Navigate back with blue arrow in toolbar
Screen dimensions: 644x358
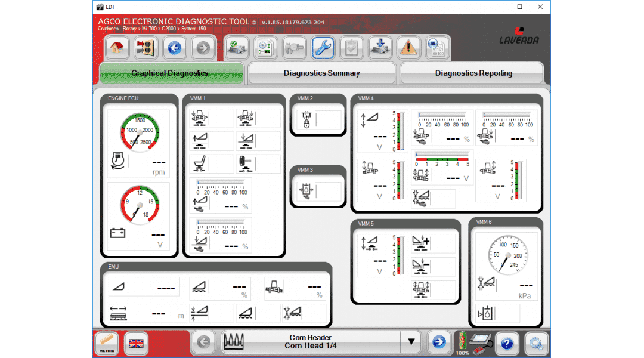click(x=175, y=48)
